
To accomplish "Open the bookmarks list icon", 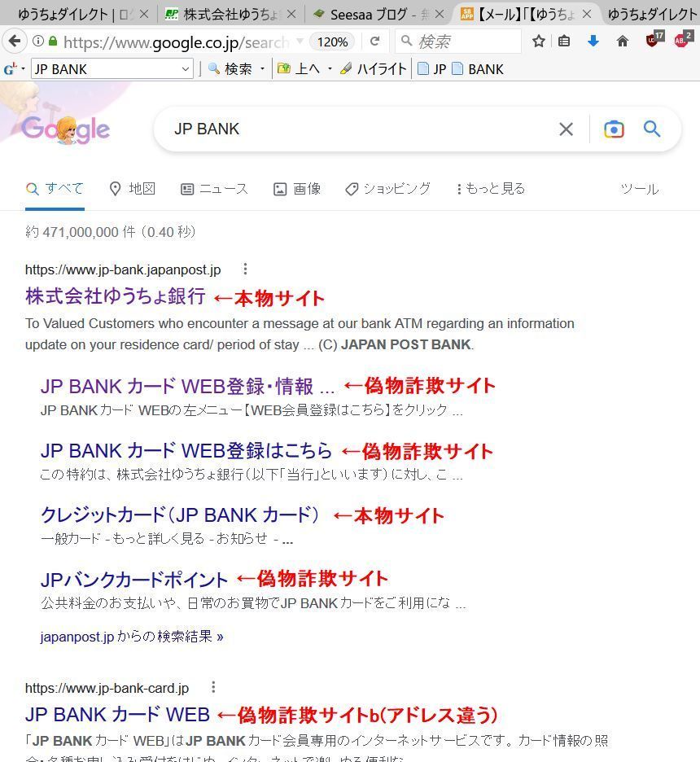I will (564, 42).
